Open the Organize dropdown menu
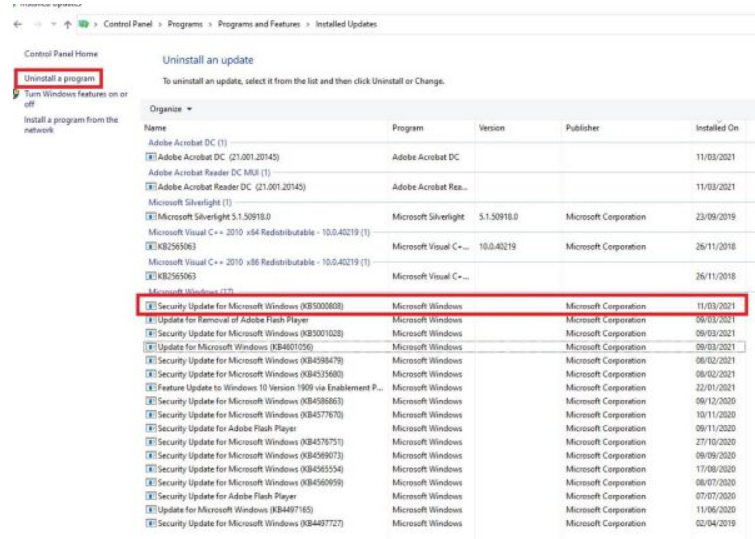 coord(171,109)
